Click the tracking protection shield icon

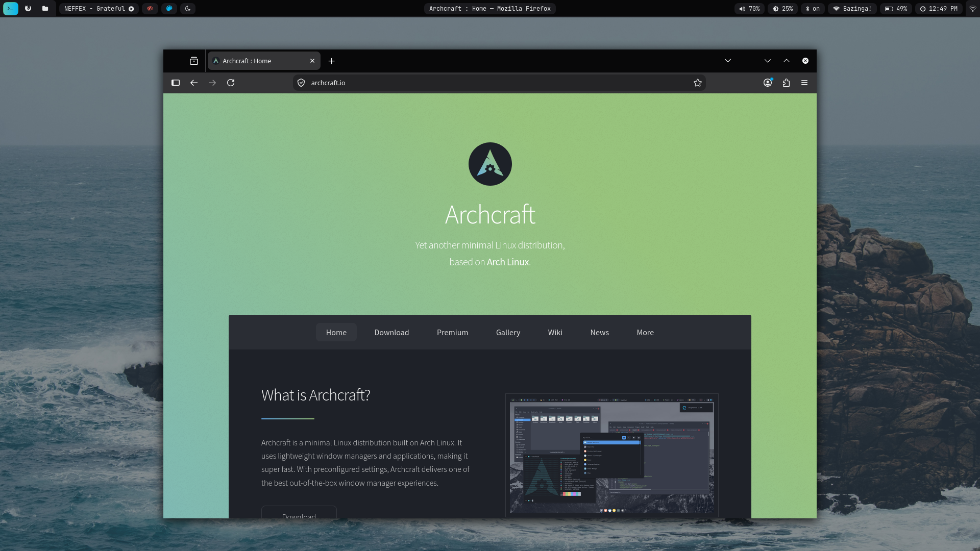[301, 83]
